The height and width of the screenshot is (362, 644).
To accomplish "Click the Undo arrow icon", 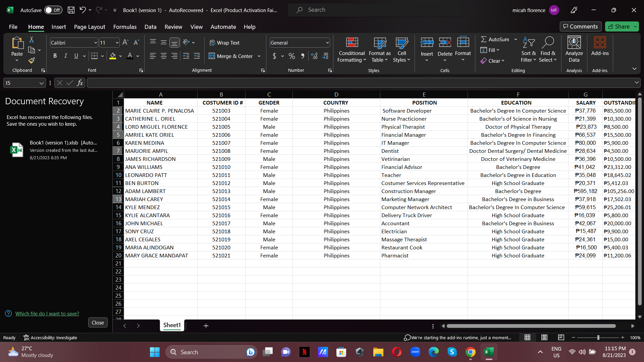I will 83,10.
